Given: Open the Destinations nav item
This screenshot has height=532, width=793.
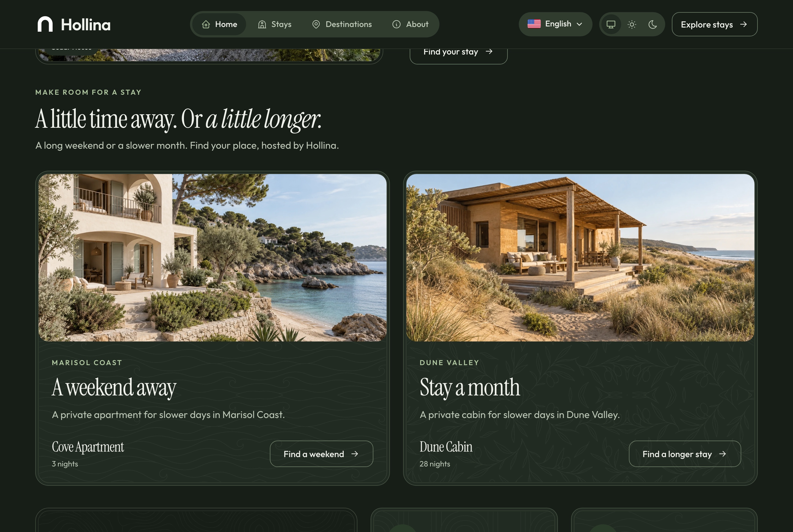Looking at the screenshot, I should coord(342,24).
